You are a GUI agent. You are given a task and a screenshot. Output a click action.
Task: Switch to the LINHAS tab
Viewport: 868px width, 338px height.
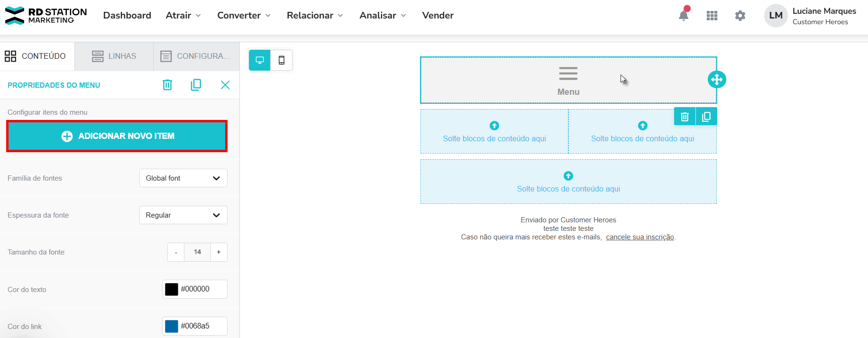114,56
